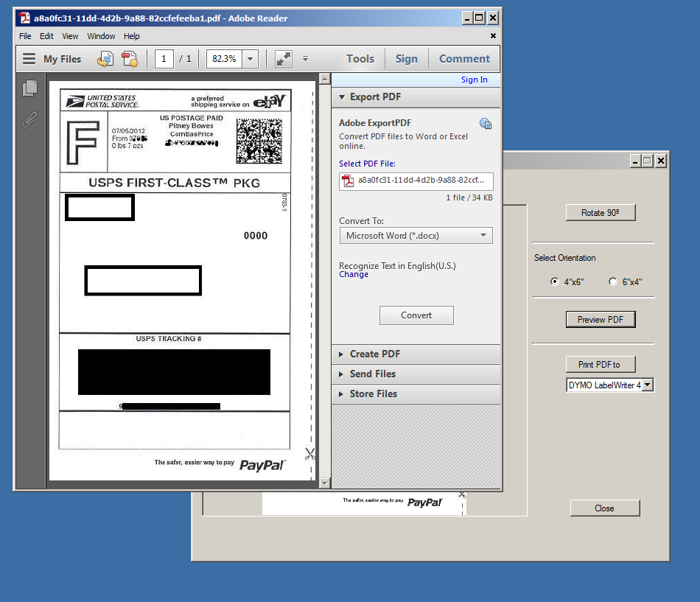This screenshot has width=700, height=602.
Task: Open the DYMO LabelWriter printer dropdown
Action: tap(648, 385)
